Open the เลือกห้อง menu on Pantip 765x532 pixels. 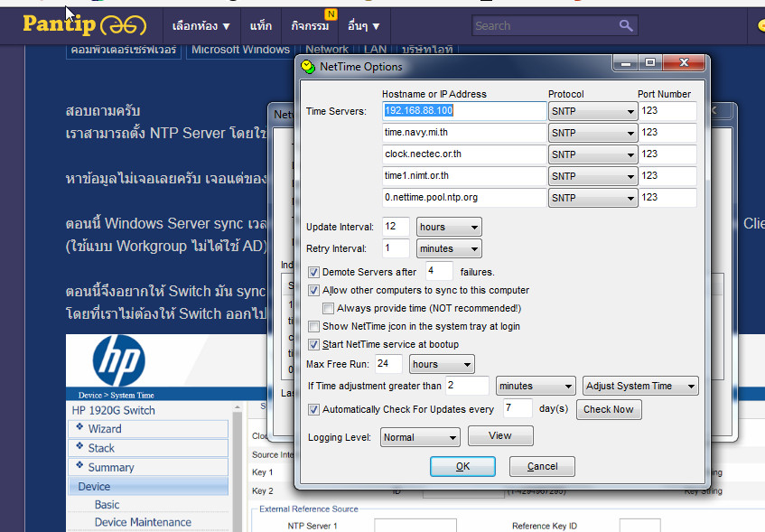[201, 26]
